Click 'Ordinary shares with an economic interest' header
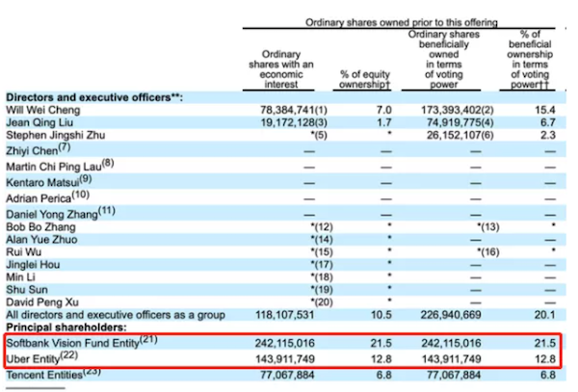The width and height of the screenshot is (578, 392). [281, 69]
